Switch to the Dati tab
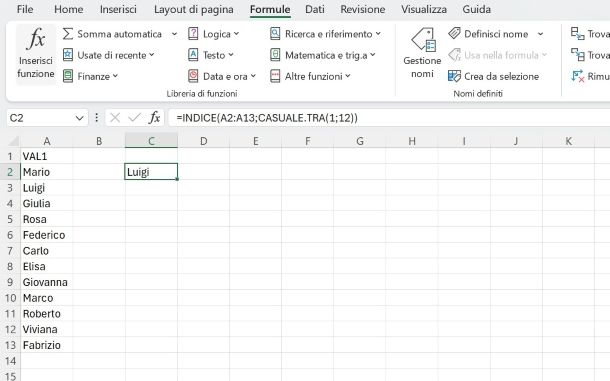This screenshot has width=610, height=381. coord(315,9)
